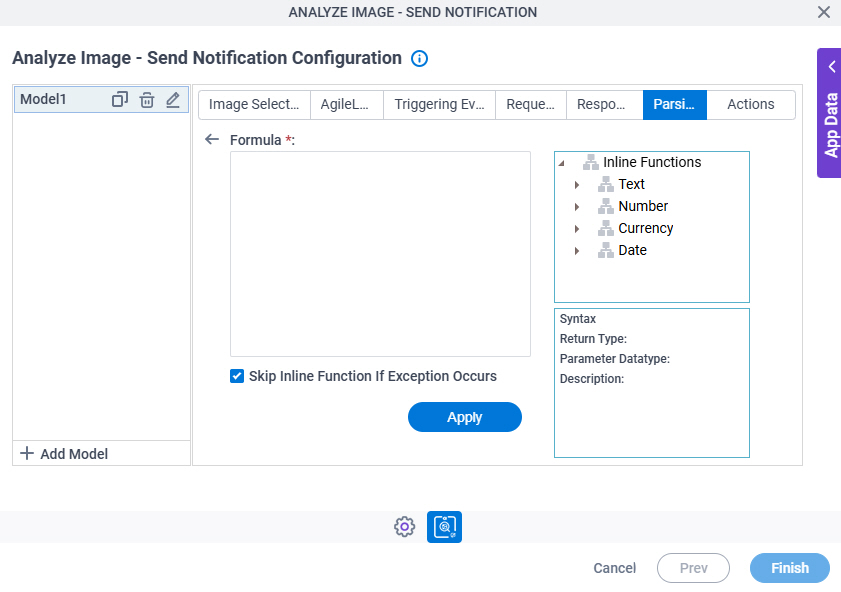This screenshot has height=592, width=841.
Task: Select the Parsi... tab
Action: click(675, 104)
